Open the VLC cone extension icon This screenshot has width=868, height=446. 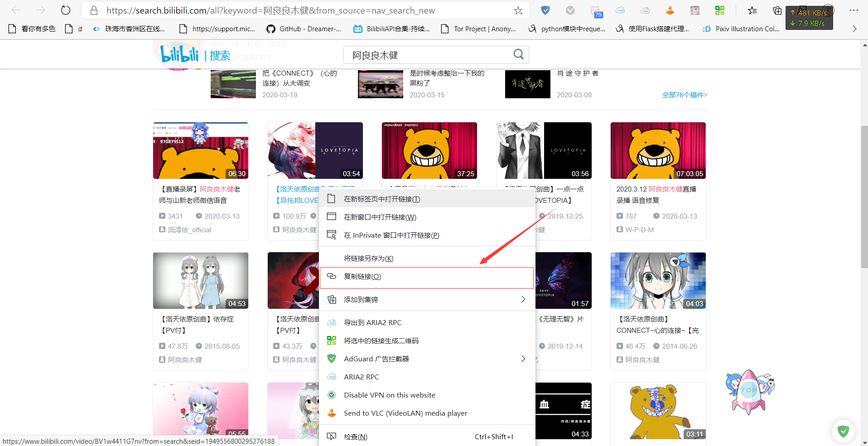[670, 10]
